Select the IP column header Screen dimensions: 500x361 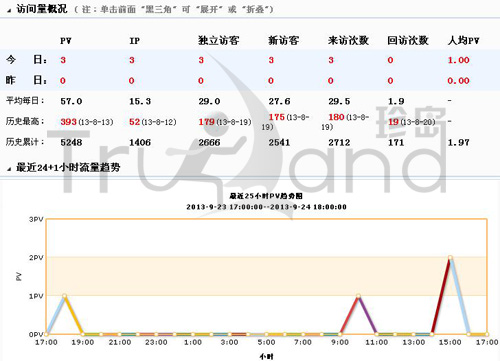(134, 41)
